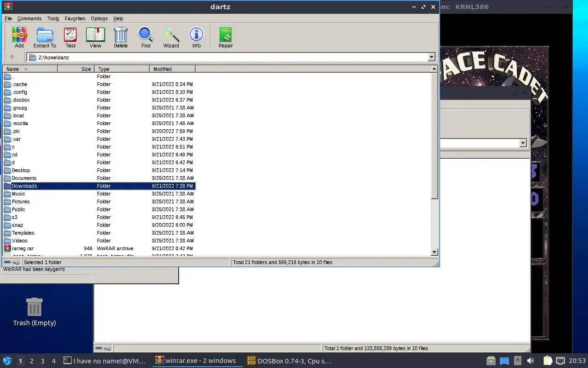Image resolution: width=588 pixels, height=368 pixels.
Task: Click the Repair archive icon
Action: 226,37
